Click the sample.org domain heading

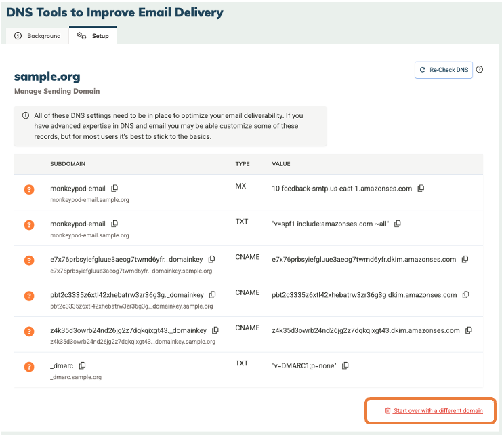(47, 77)
